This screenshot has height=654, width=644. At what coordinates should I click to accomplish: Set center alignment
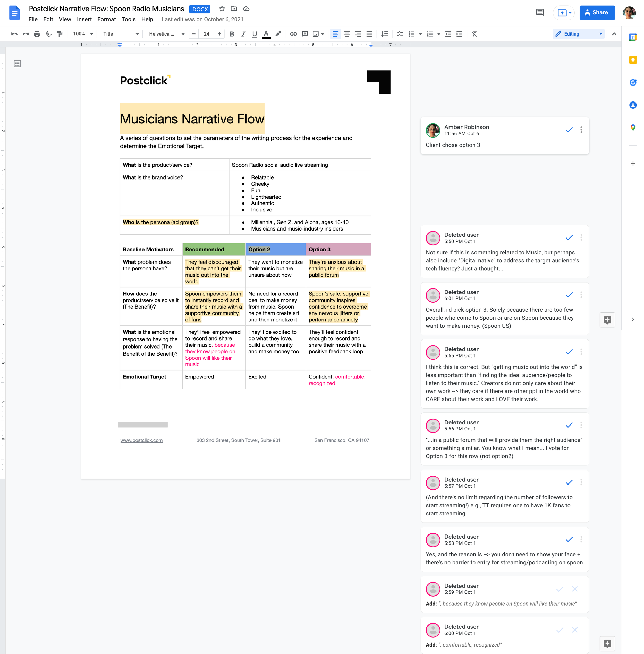347,34
